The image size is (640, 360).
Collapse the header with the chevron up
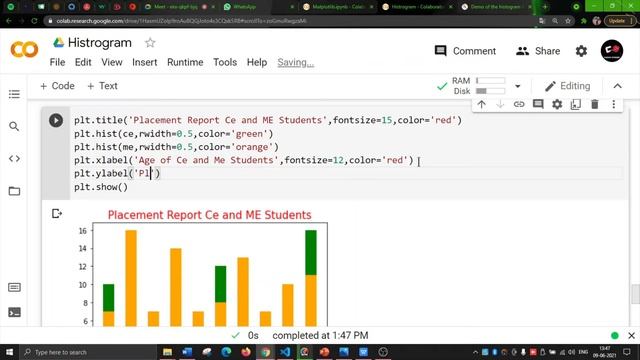pos(618,86)
